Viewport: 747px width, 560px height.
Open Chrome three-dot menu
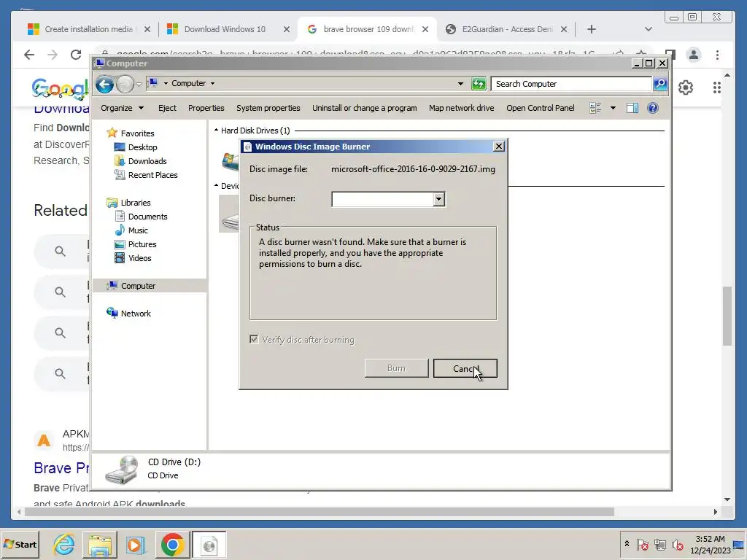click(718, 55)
